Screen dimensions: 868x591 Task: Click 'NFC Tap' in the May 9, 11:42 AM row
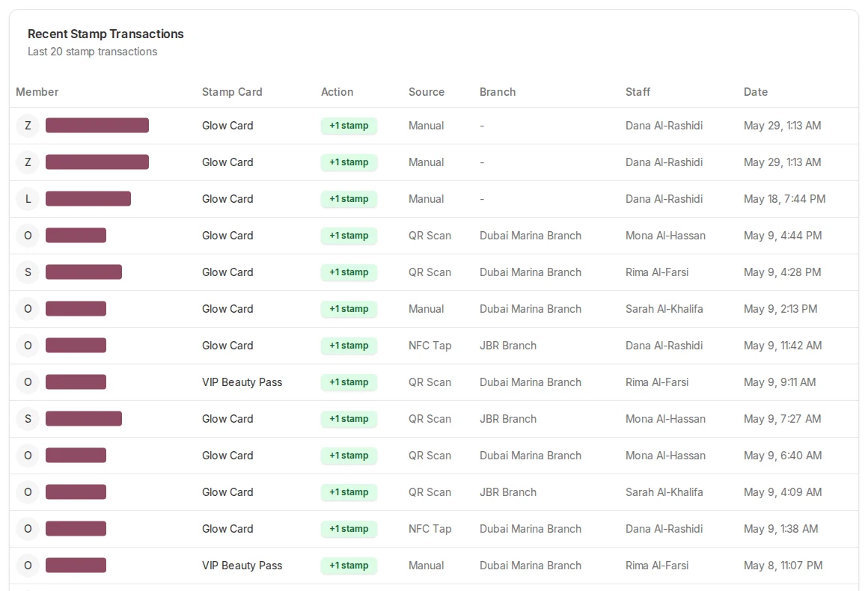coord(430,346)
